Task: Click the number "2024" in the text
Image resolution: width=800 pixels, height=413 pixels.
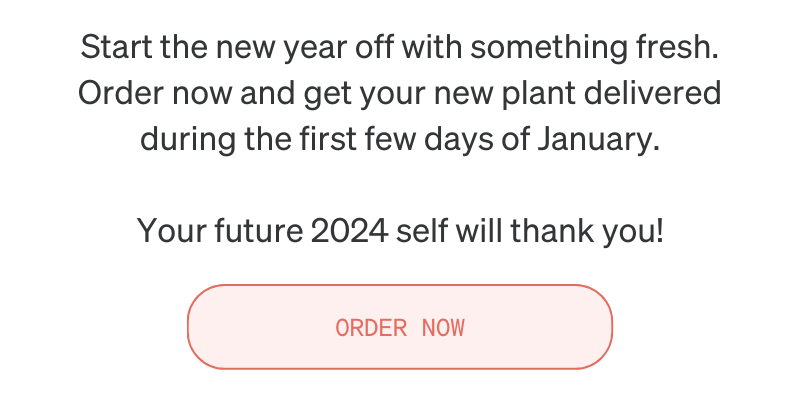Action: coord(349,231)
